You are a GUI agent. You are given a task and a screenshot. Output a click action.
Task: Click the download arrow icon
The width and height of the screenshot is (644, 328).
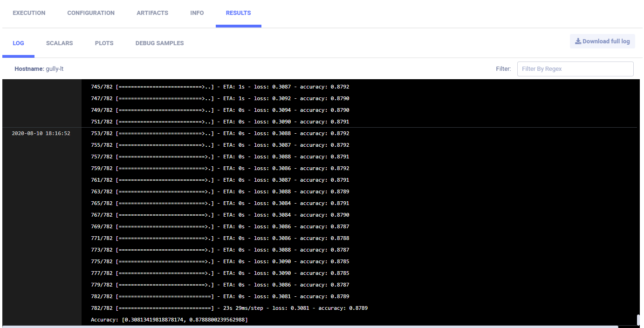[578, 41]
